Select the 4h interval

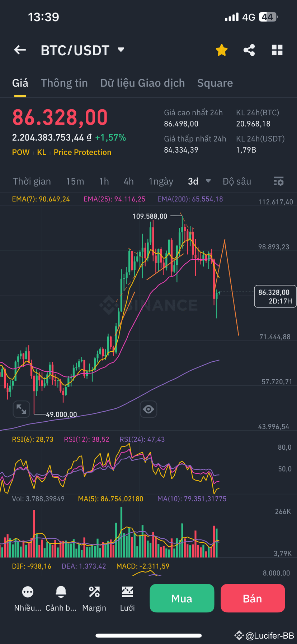pyautogui.click(x=129, y=181)
